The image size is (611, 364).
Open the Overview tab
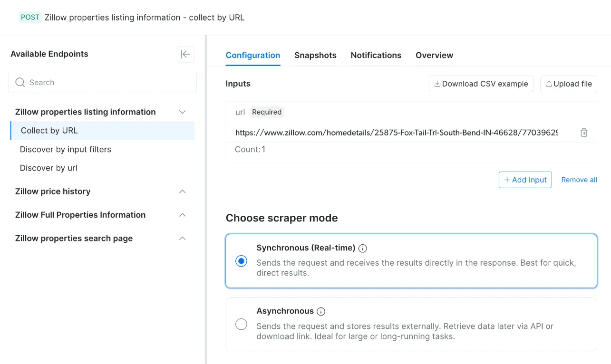(x=434, y=55)
